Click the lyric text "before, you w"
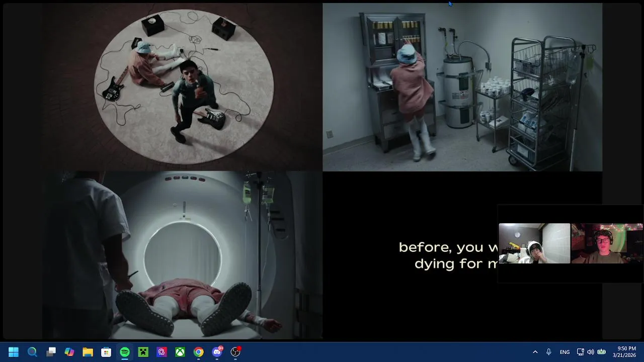 (448, 247)
